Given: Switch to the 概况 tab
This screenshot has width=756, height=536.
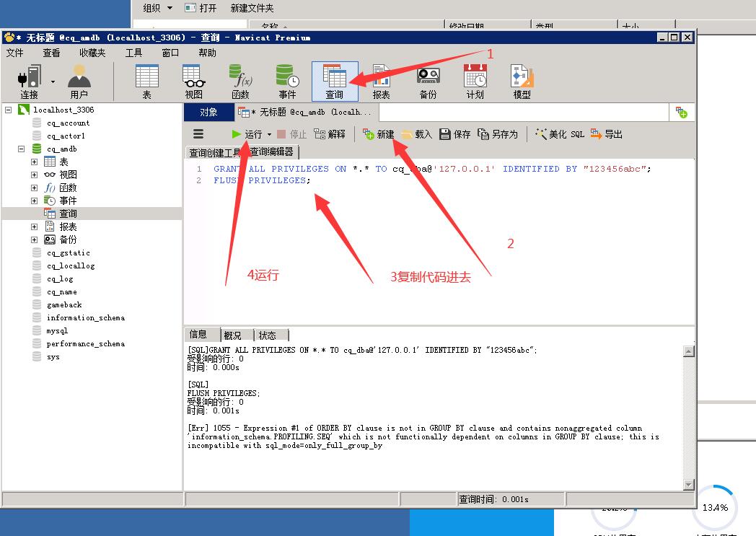Looking at the screenshot, I should [x=233, y=335].
